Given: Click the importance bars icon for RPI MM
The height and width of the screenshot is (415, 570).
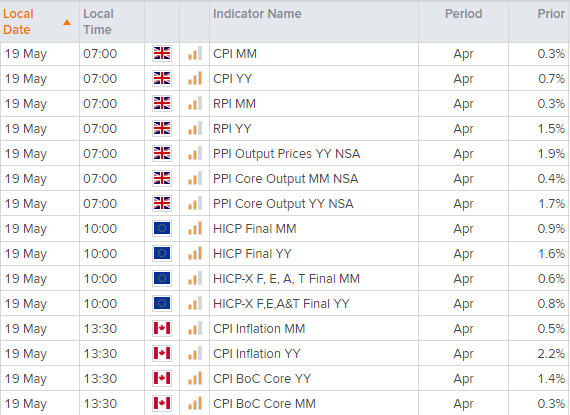Looking at the screenshot, I should click(195, 104).
